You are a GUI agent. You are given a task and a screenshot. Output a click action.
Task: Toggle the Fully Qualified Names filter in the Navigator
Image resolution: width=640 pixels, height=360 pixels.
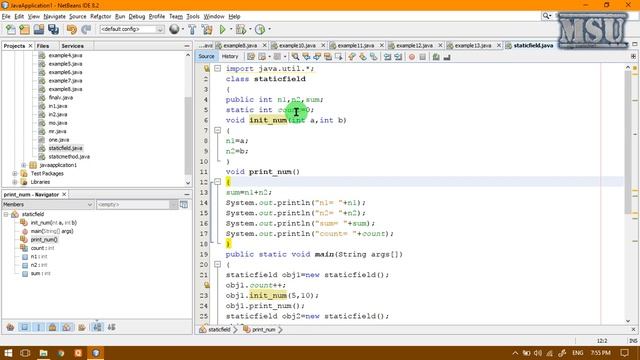coord(82,327)
